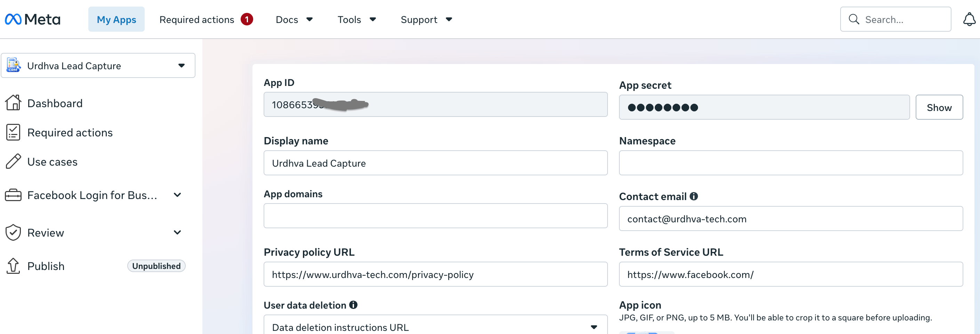Screen dimensions: 980x334
Task: Click the App ID field
Action: (x=436, y=104)
